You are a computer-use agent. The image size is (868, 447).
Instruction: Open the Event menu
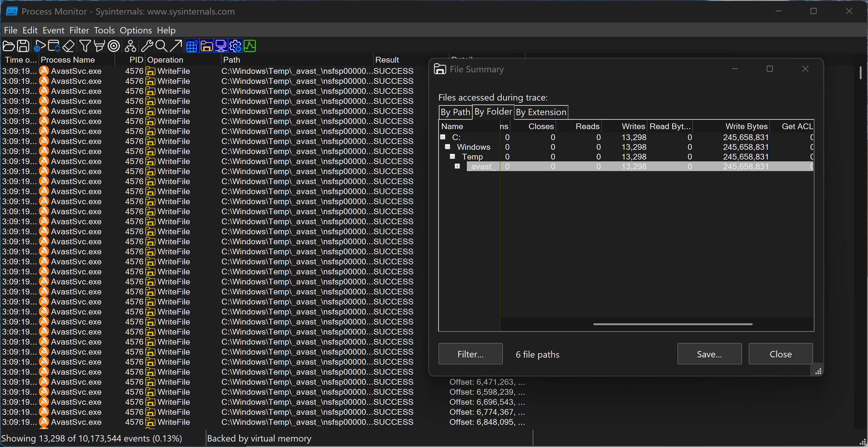pyautogui.click(x=53, y=30)
